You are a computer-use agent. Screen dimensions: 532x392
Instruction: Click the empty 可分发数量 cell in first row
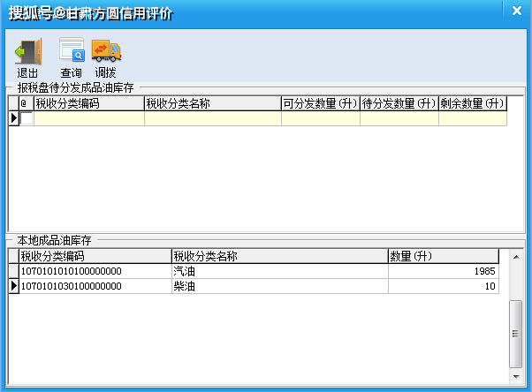point(321,118)
